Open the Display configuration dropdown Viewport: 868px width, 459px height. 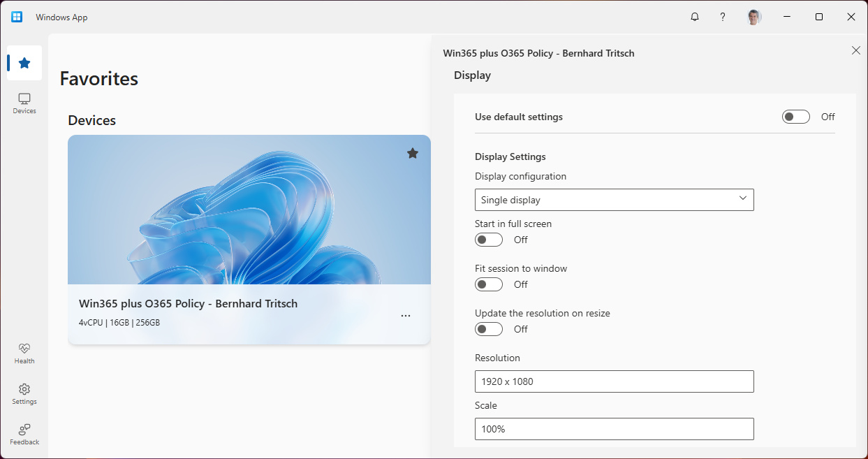pyautogui.click(x=614, y=199)
